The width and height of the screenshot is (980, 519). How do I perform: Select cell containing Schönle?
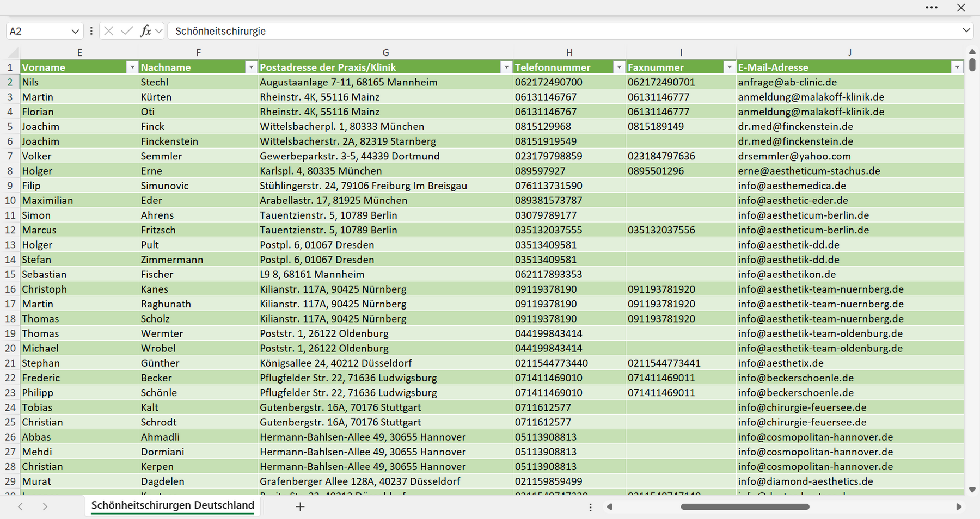click(198, 393)
